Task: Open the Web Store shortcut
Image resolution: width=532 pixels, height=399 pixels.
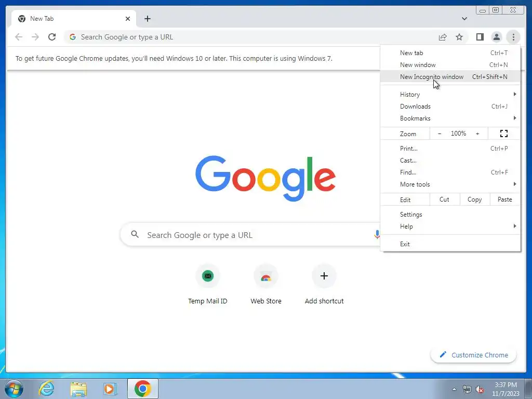Action: (x=266, y=284)
